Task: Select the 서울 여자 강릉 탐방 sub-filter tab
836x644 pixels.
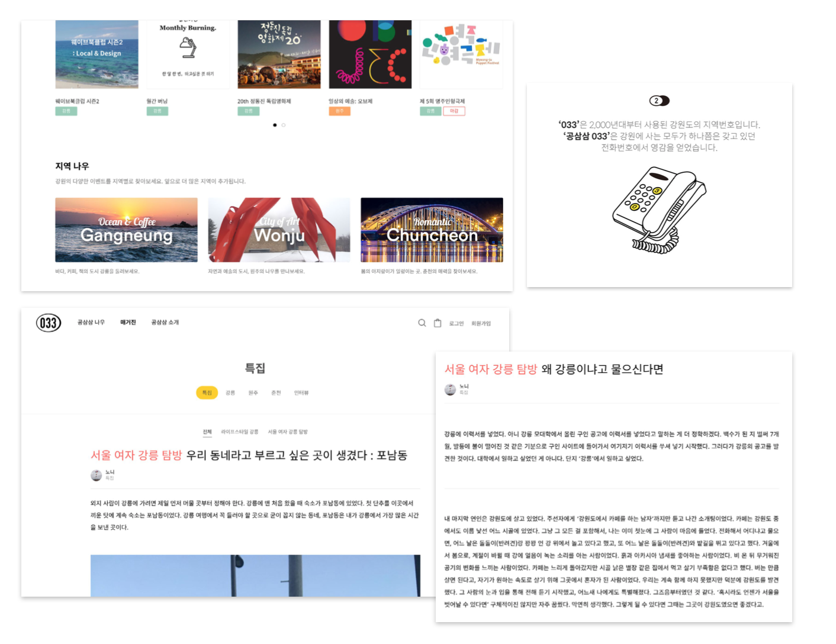Action: pos(288,432)
